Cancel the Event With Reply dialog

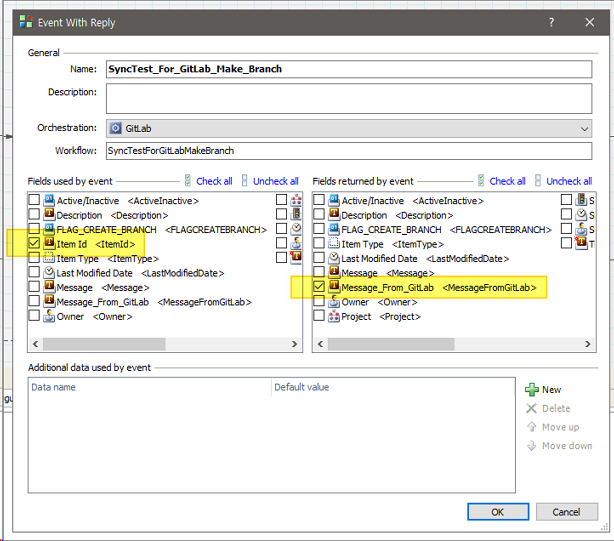point(567,512)
